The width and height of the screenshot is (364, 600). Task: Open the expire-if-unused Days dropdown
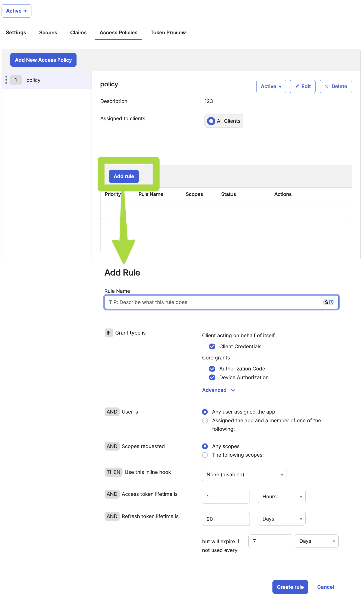coord(316,541)
